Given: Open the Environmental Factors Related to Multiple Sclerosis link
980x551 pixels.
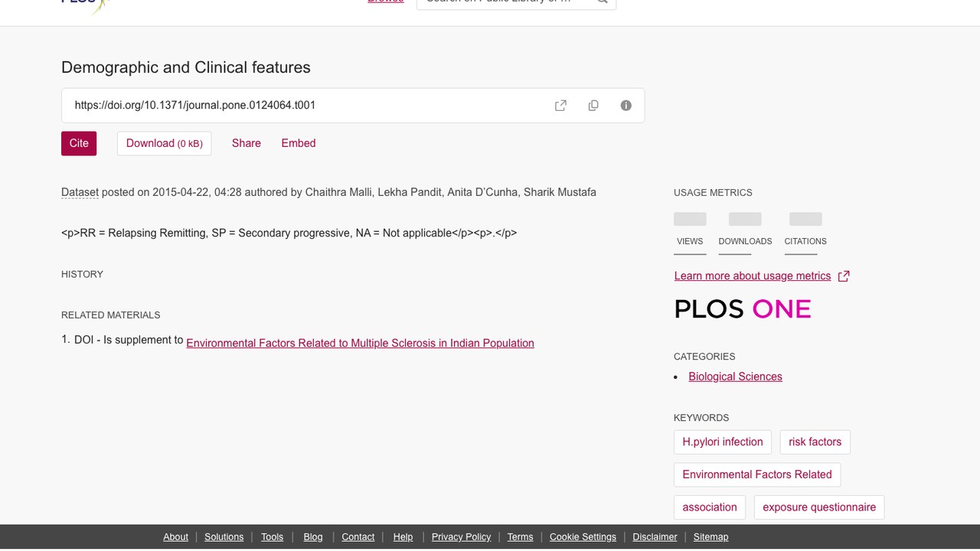Looking at the screenshot, I should pos(360,343).
